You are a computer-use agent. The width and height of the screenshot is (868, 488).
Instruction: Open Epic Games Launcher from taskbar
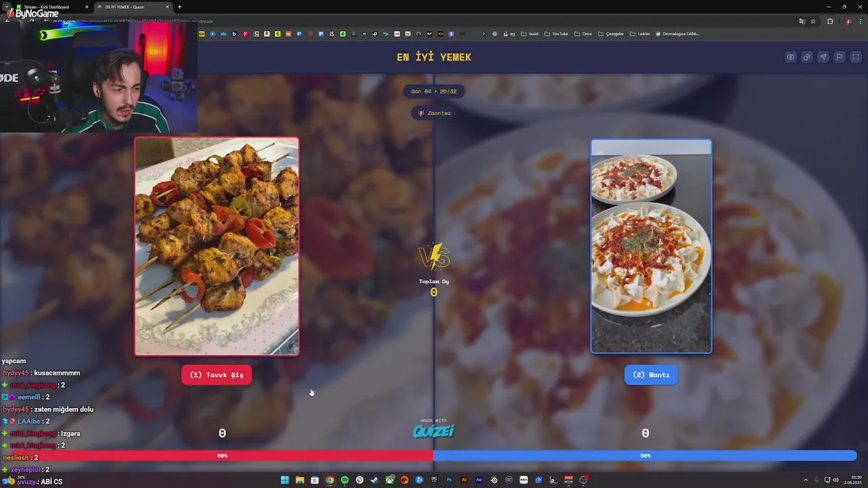tap(434, 480)
